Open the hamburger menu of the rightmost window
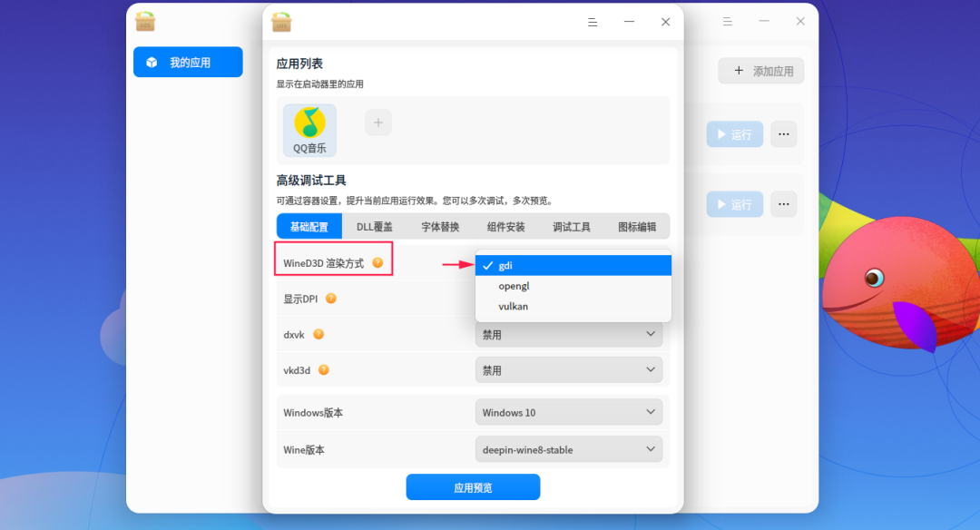Screen dimensions: 980x530 click(x=727, y=22)
